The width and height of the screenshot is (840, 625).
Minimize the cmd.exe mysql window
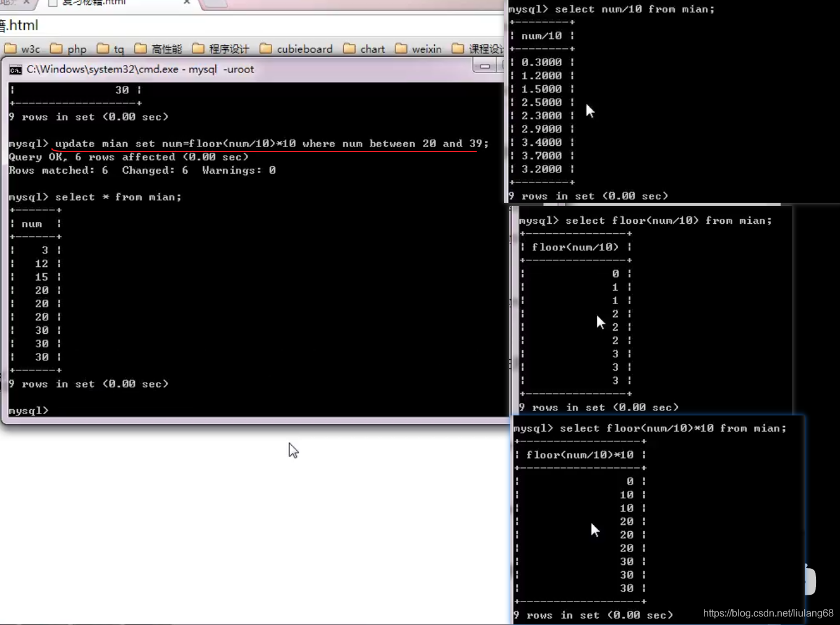point(485,66)
